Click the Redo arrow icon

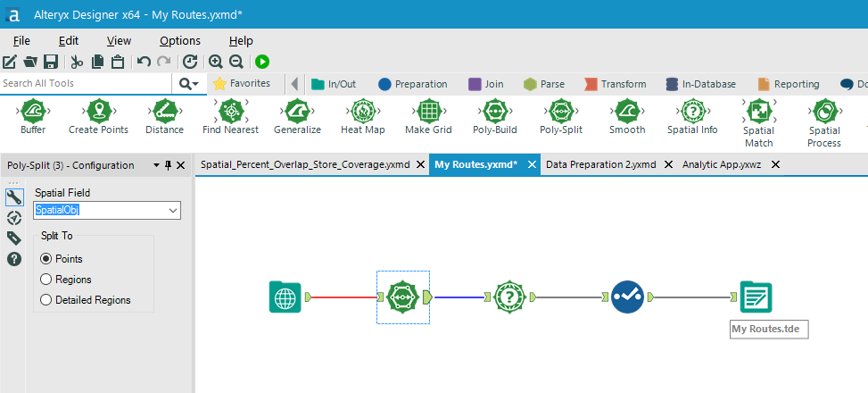(164, 62)
